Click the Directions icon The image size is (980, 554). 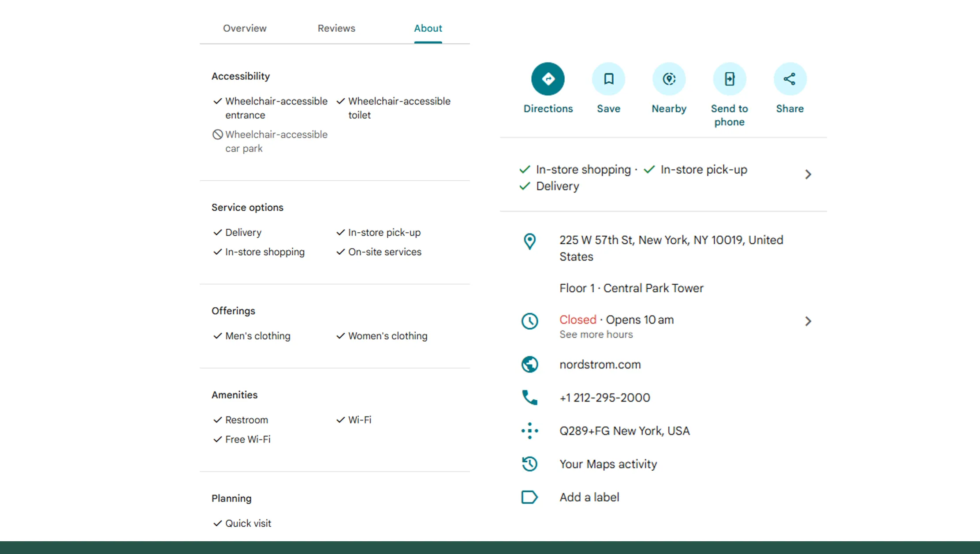point(548,78)
